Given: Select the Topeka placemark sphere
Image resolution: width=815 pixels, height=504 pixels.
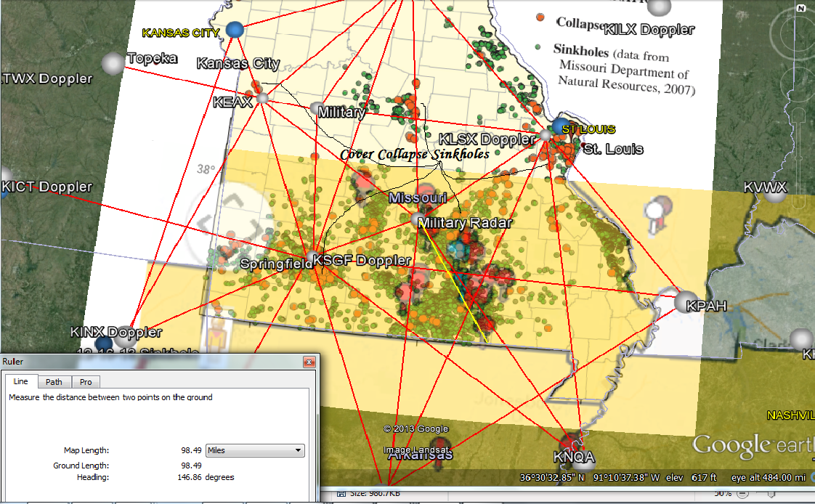Looking at the screenshot, I should tap(114, 63).
